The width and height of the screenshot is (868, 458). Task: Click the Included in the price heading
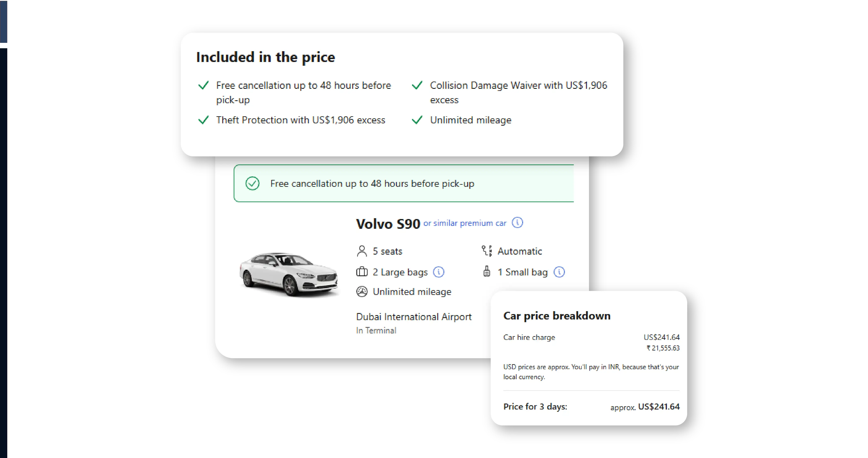pyautogui.click(x=265, y=57)
